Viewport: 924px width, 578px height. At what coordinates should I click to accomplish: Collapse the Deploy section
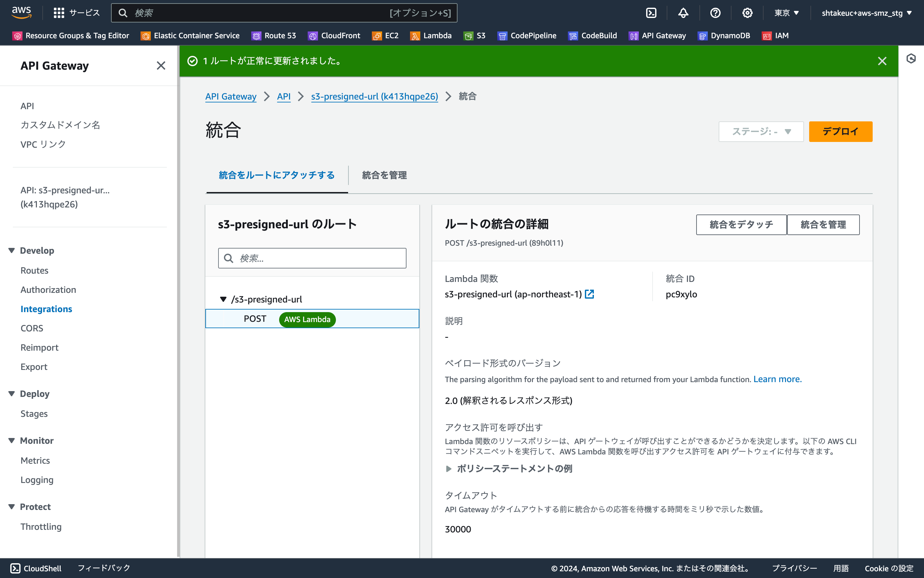(12, 394)
